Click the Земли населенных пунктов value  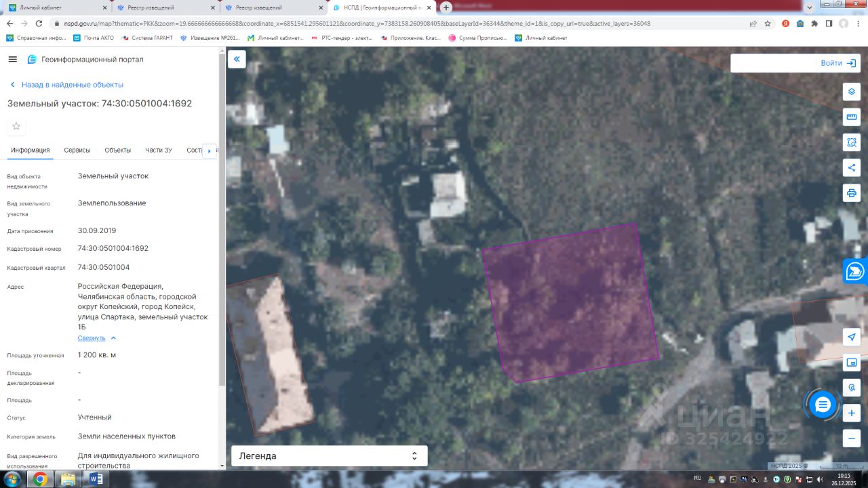point(127,436)
